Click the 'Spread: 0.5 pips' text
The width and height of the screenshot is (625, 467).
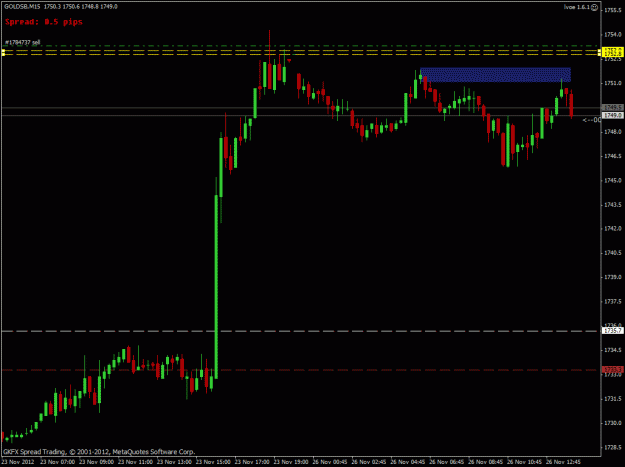coord(44,22)
